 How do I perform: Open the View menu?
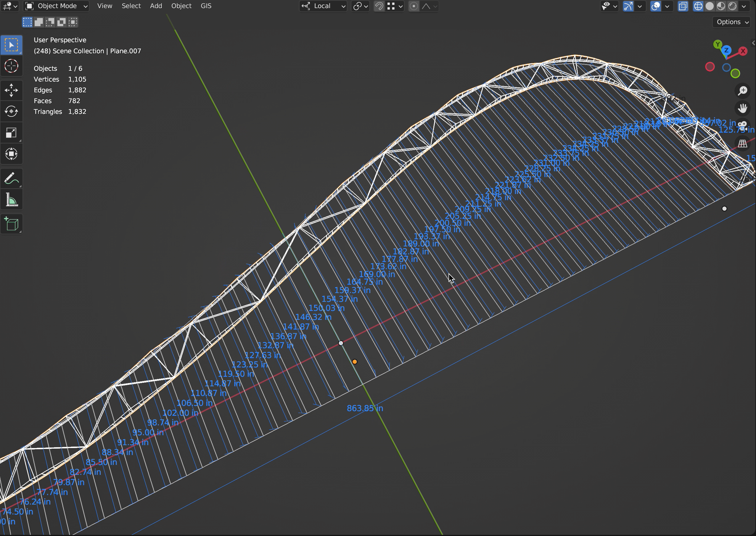(x=105, y=6)
